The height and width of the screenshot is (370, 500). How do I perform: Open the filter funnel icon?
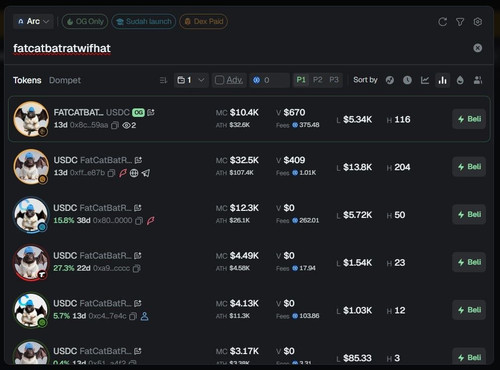pyautogui.click(x=460, y=22)
